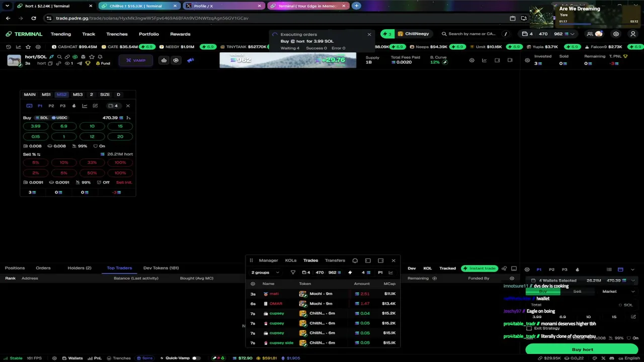Viewport: 644px width, 362px height.
Task: Open browser tab list dropdown
Action: (x=7, y=6)
